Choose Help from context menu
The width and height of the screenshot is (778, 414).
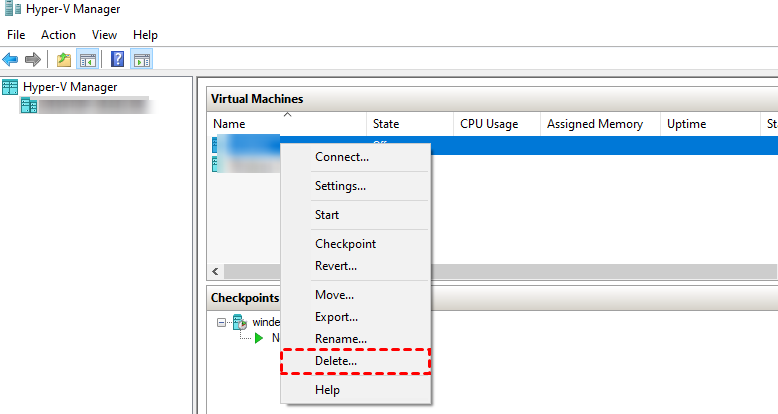tap(356, 390)
